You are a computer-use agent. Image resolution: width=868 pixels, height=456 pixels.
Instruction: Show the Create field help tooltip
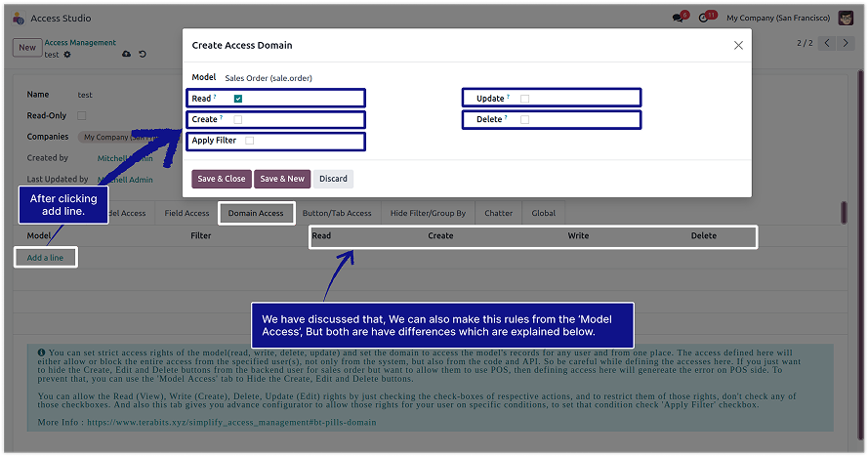221,117
